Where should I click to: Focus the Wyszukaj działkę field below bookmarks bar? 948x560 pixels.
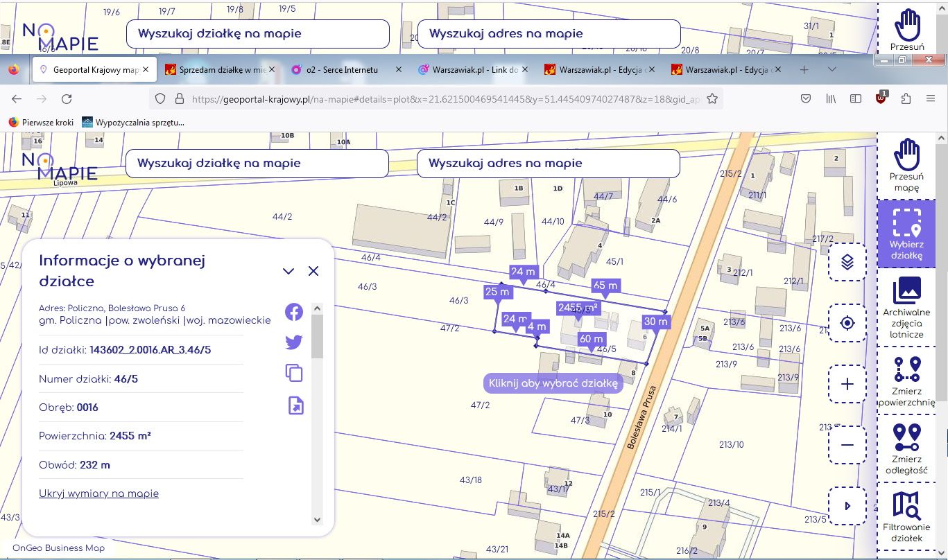click(x=257, y=164)
